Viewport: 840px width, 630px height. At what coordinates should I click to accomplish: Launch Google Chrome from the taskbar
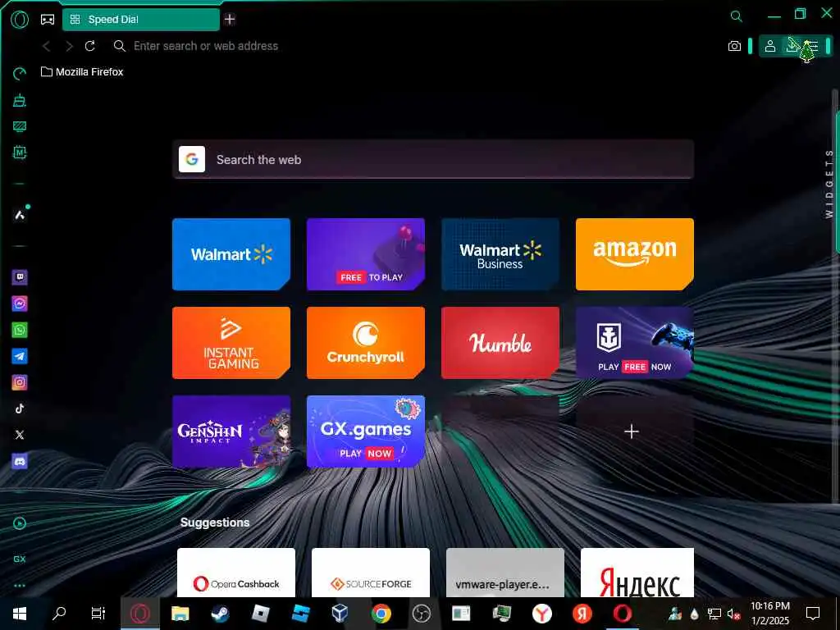pyautogui.click(x=381, y=614)
